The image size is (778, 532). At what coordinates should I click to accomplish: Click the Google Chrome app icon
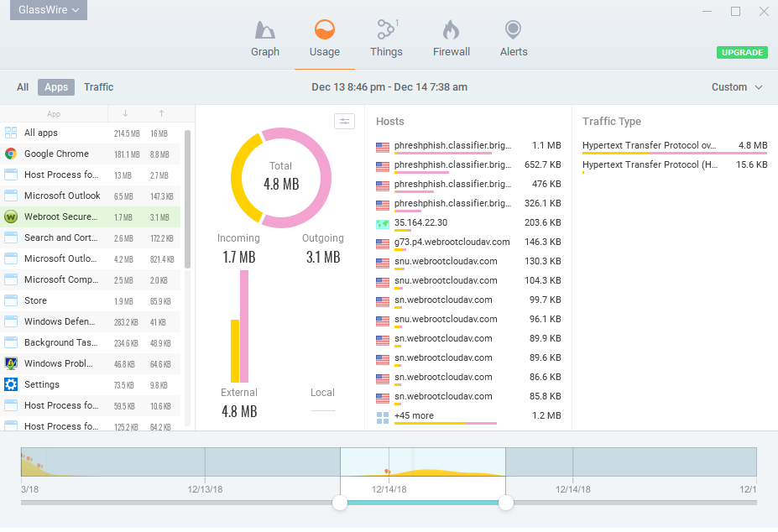tap(10, 154)
